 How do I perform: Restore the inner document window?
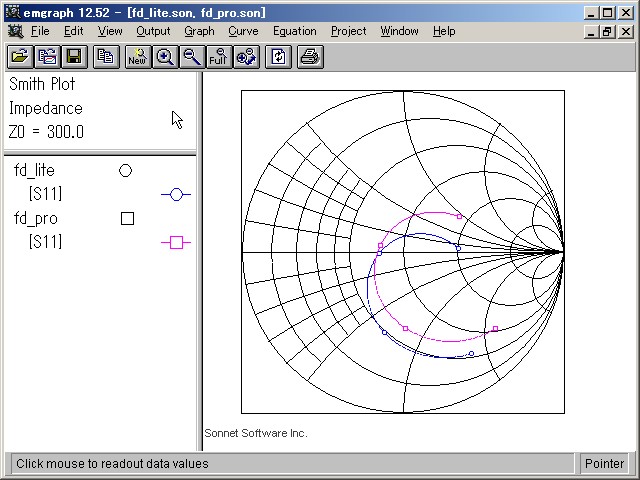[607, 32]
